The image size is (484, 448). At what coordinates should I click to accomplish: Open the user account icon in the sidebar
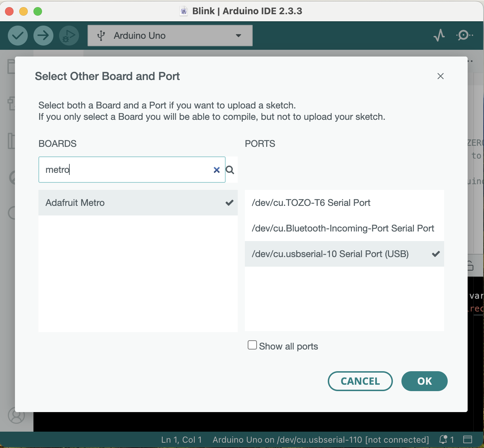tap(16, 415)
